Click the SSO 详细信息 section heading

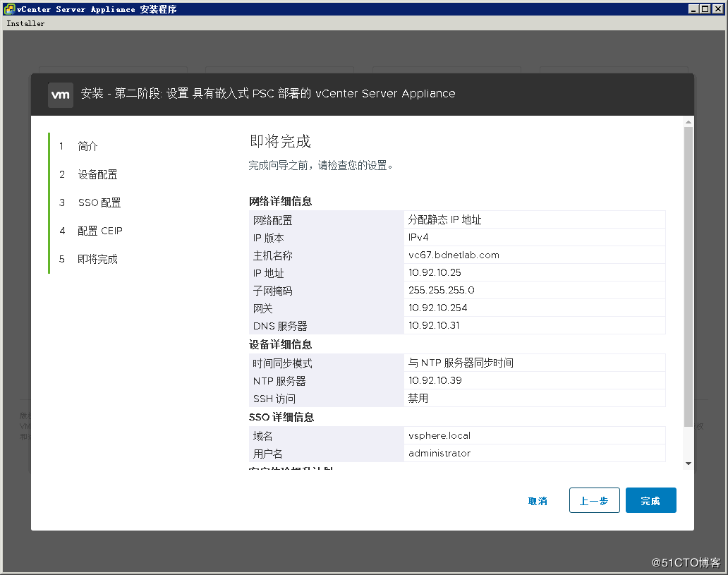281,417
